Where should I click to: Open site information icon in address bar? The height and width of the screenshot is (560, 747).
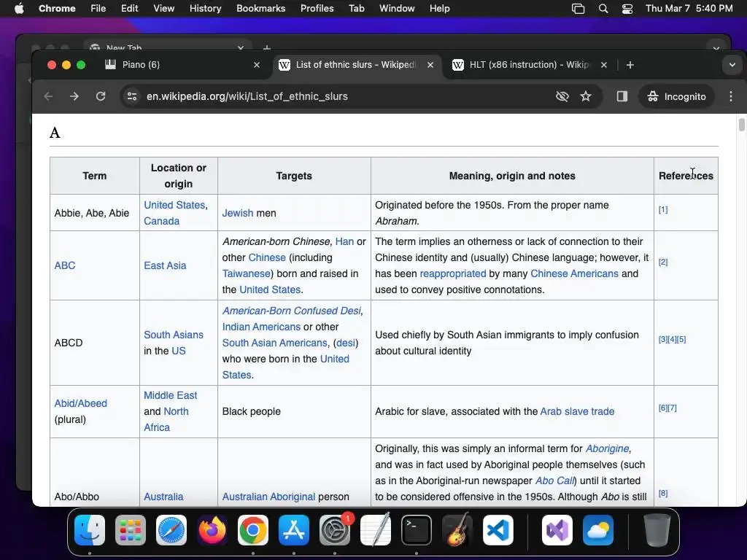[x=132, y=96]
